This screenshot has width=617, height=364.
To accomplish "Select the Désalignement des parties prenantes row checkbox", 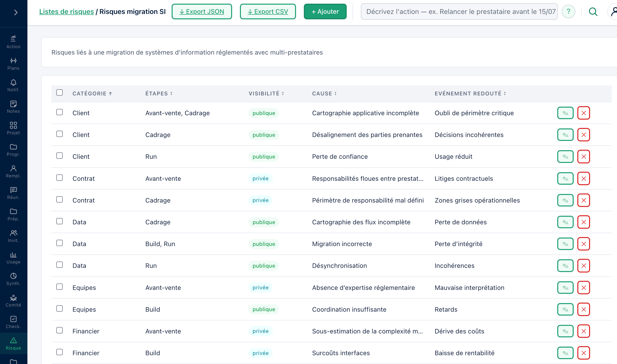I will click(59, 134).
